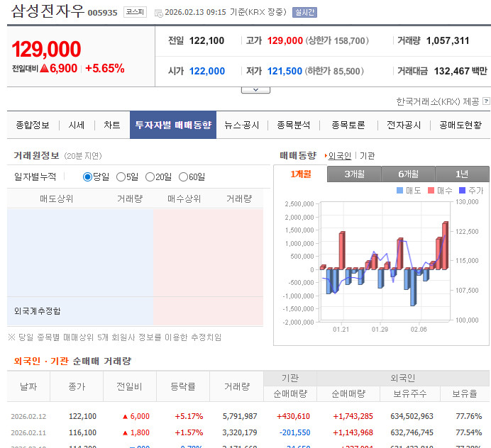The image size is (491, 448).
Task: Click the 01.29 date label on chart
Action: [x=380, y=330]
